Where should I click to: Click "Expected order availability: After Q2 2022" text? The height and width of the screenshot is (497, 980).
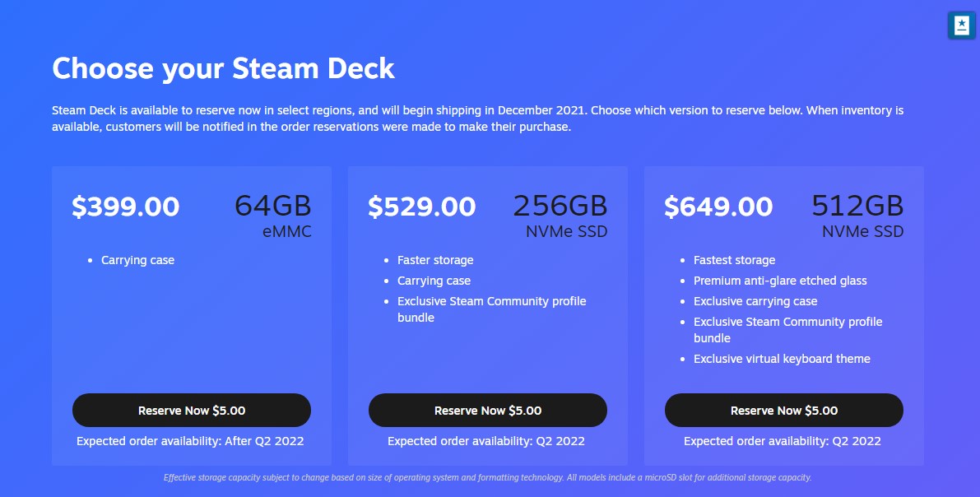pyautogui.click(x=190, y=441)
